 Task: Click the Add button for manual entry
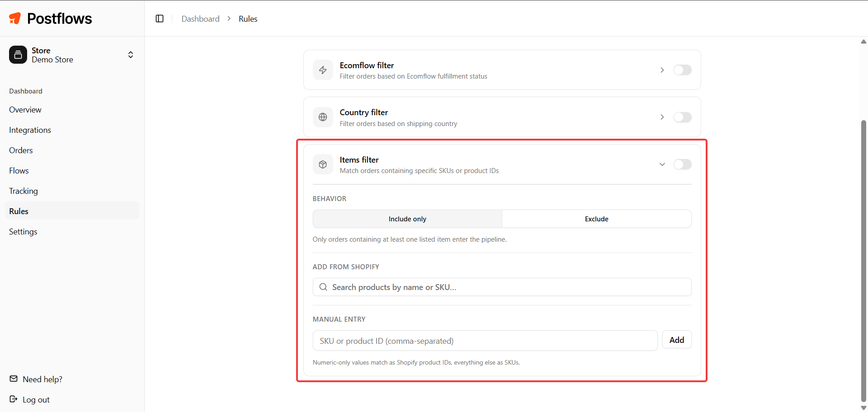click(677, 340)
